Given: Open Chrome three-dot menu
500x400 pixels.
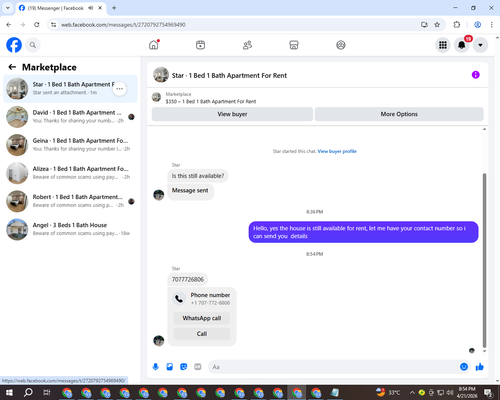Looking at the screenshot, I should coord(492,25).
